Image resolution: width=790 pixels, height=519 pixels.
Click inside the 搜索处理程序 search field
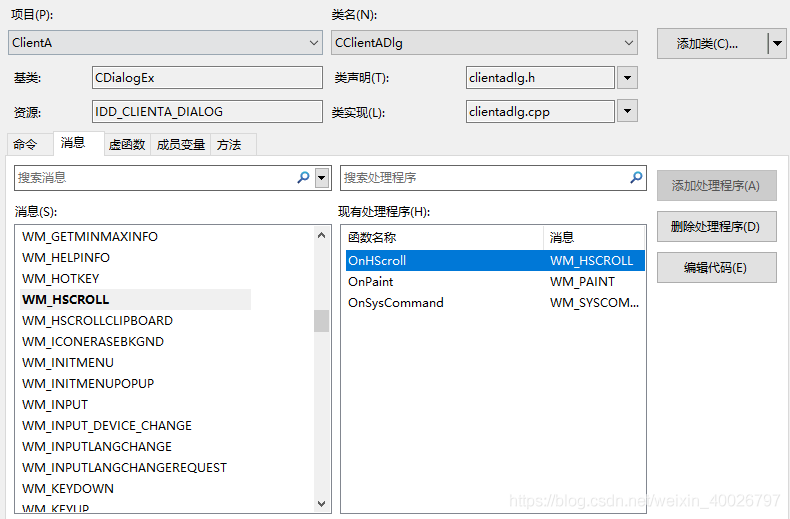484,178
